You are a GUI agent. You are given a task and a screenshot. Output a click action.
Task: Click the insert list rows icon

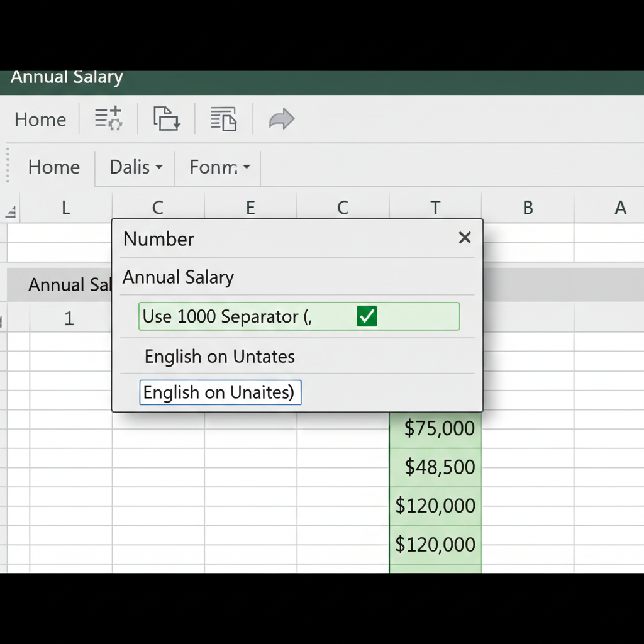tap(108, 119)
